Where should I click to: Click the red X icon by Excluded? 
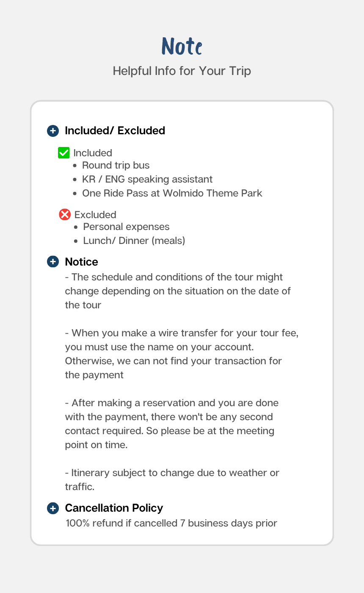tap(64, 215)
